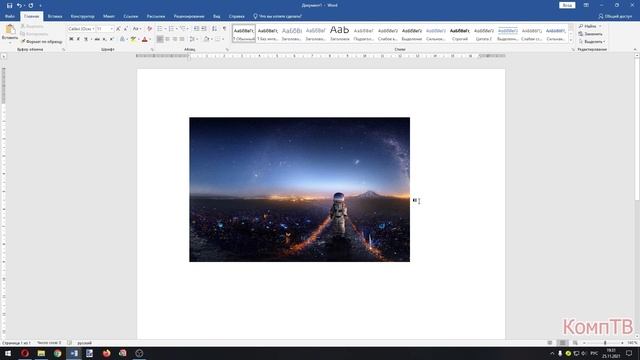Open Chrome from the taskbar

(x=58, y=353)
